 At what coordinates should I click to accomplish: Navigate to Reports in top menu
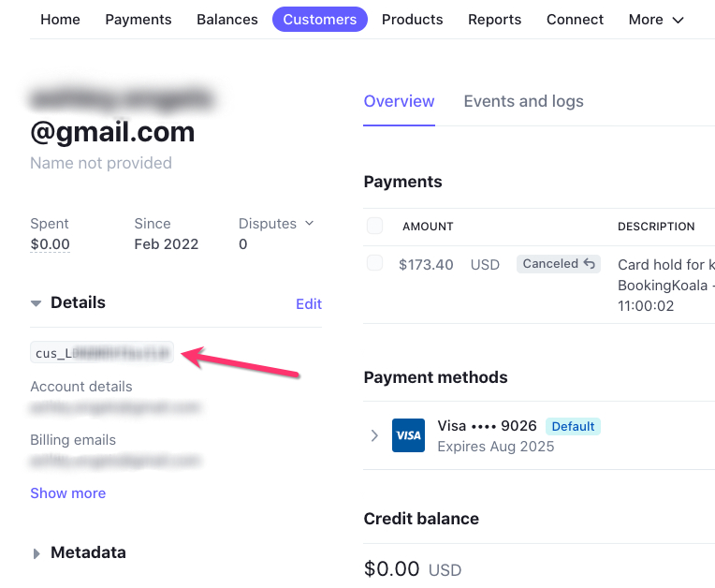coord(494,20)
